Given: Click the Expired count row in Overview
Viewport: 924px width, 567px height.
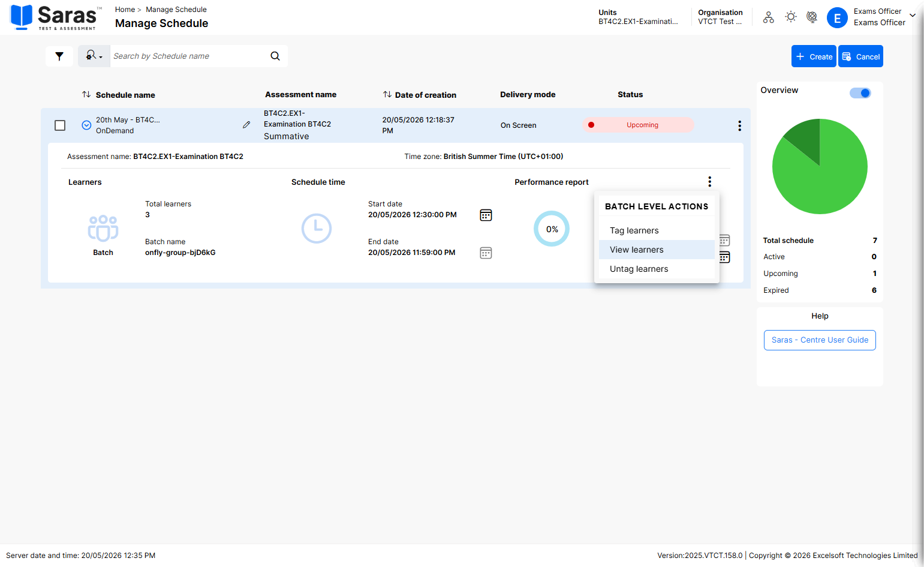Looking at the screenshot, I should click(820, 290).
